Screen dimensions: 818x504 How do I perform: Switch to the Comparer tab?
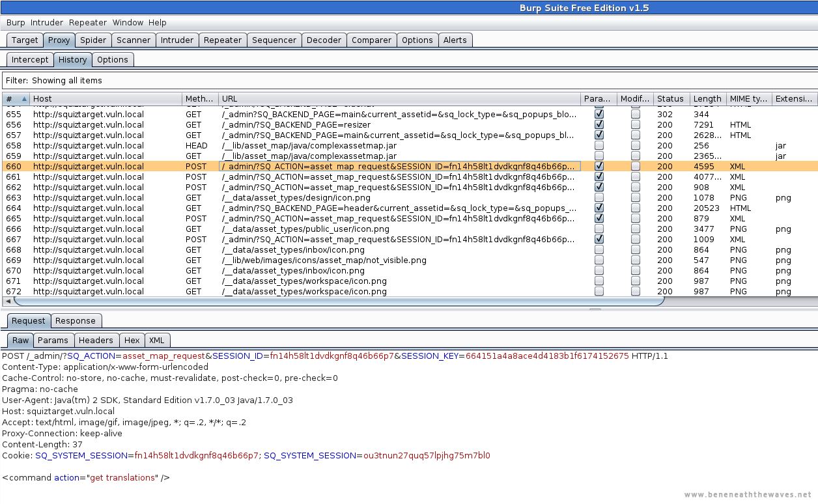click(372, 40)
